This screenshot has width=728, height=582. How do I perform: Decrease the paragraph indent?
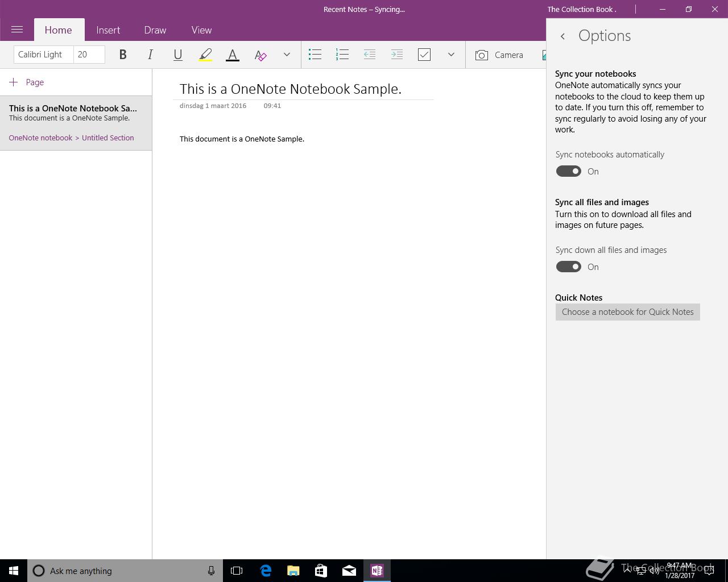click(x=370, y=55)
